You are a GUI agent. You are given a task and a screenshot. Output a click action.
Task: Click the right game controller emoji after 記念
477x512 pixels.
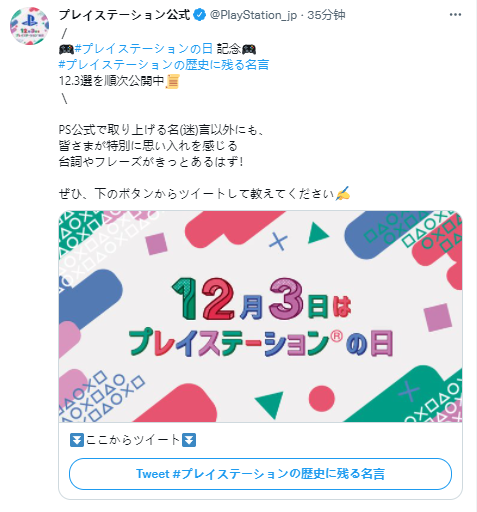click(x=249, y=49)
